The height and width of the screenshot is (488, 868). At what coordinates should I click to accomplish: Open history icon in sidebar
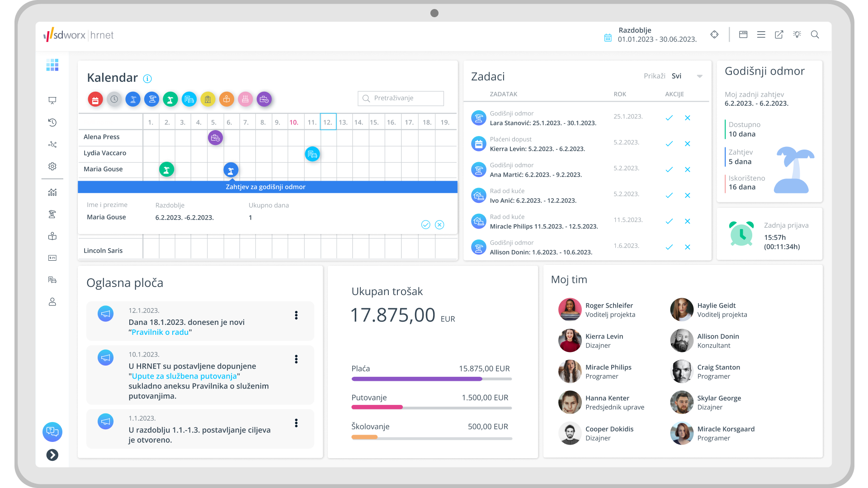point(52,122)
